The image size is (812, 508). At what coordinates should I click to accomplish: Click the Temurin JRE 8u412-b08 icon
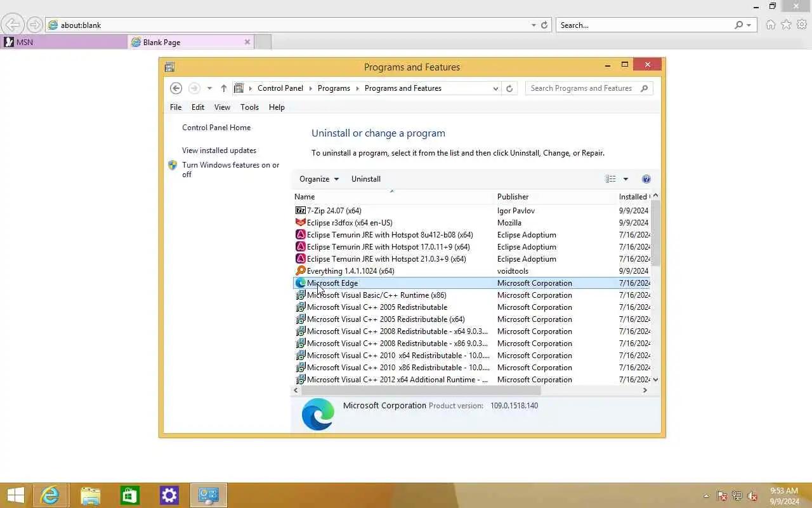tap(301, 234)
